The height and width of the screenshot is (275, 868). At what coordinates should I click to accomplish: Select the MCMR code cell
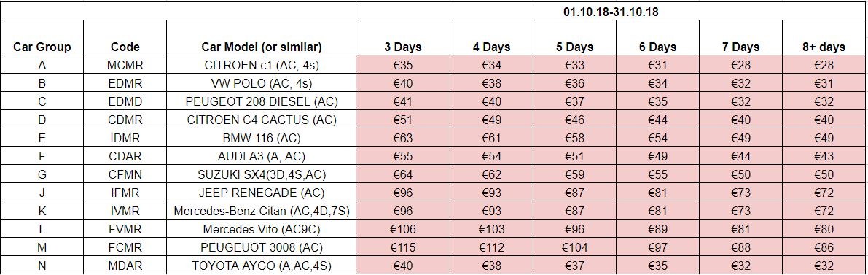pyautogui.click(x=125, y=66)
